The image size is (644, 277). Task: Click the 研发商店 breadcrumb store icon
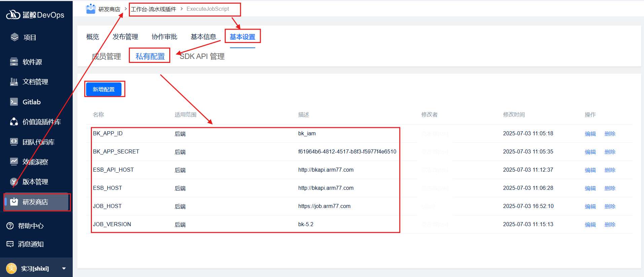coord(91,9)
